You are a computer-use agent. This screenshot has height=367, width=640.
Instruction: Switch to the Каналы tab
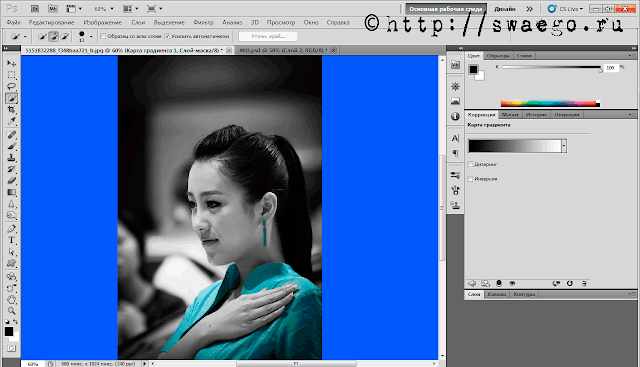coord(497,294)
